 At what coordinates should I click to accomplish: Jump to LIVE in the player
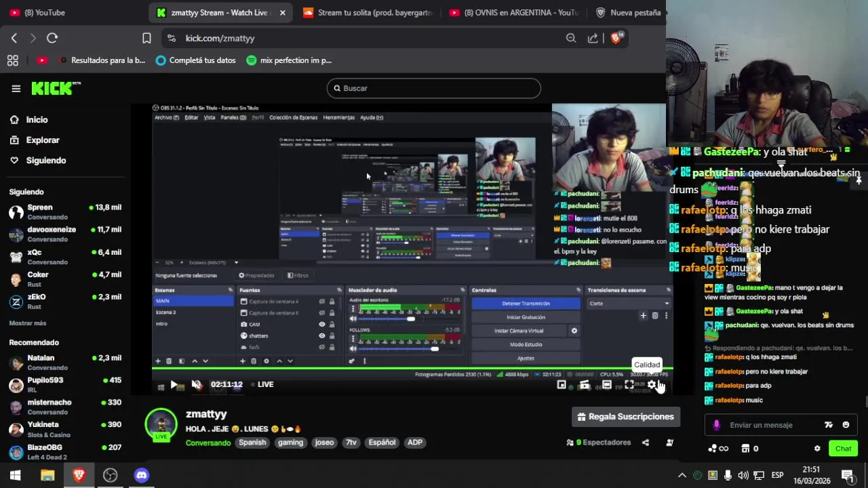click(x=262, y=384)
